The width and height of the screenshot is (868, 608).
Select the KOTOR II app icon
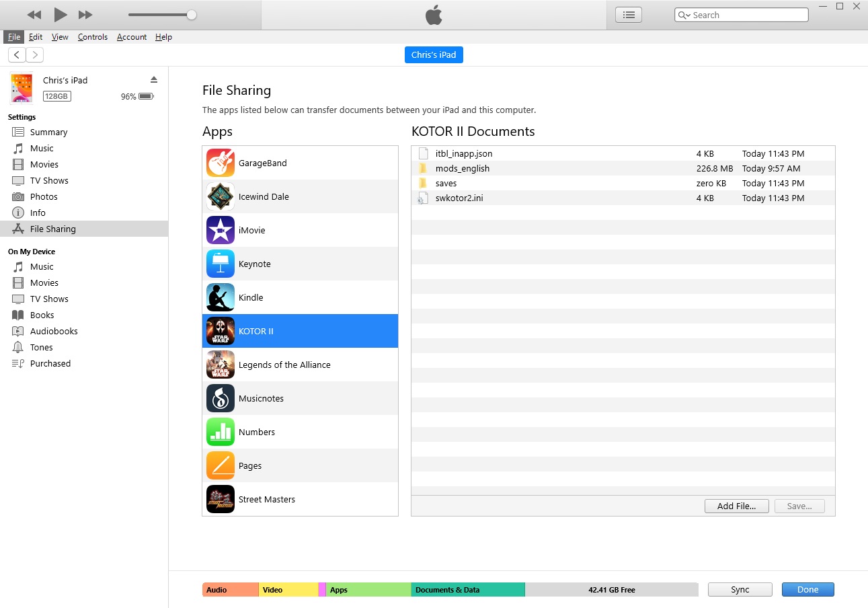coord(221,331)
